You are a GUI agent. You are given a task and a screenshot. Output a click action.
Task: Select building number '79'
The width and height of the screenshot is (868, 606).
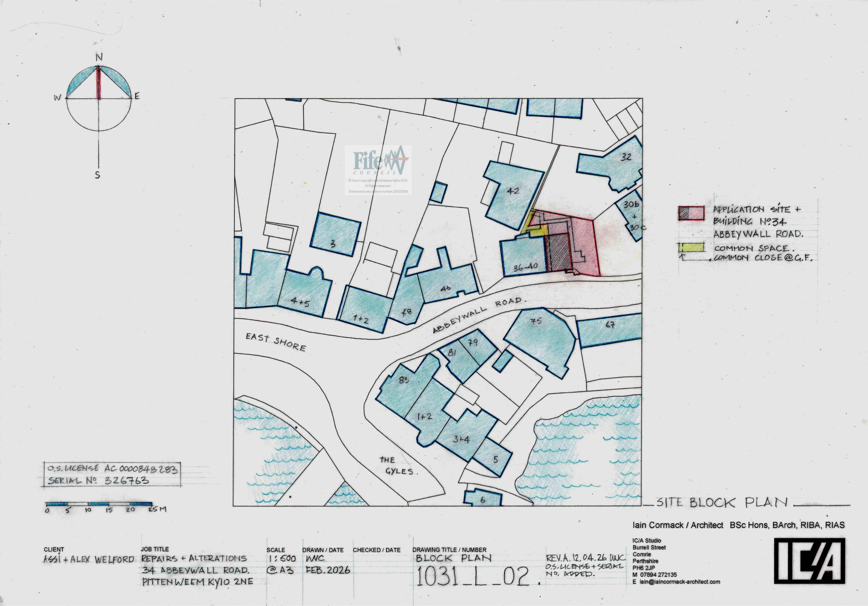click(473, 342)
